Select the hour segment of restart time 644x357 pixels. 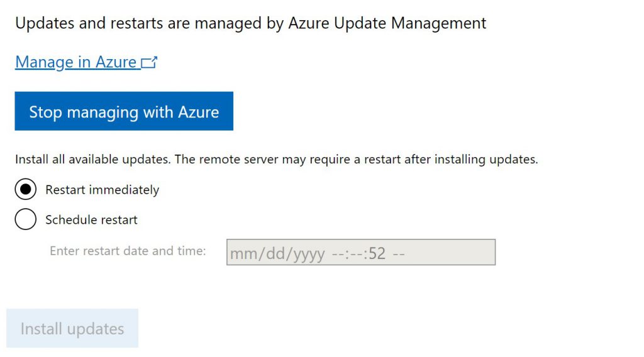[x=336, y=253]
